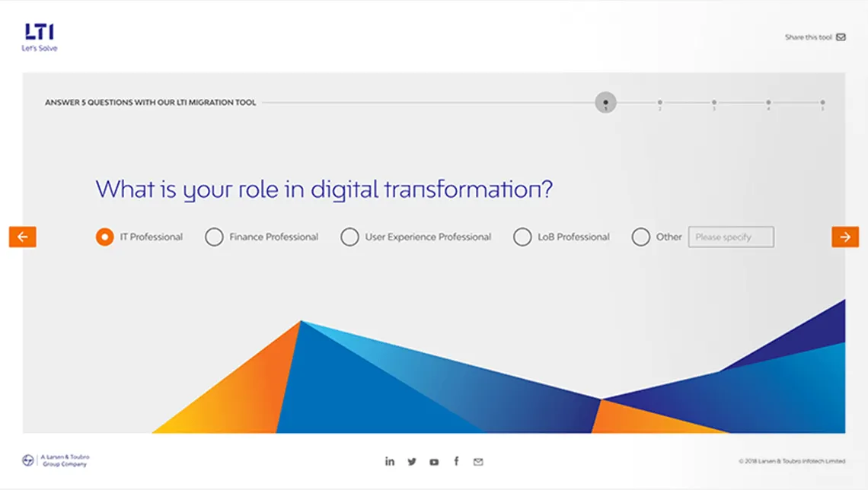
Task: Click the Share this tool link
Action: point(808,37)
